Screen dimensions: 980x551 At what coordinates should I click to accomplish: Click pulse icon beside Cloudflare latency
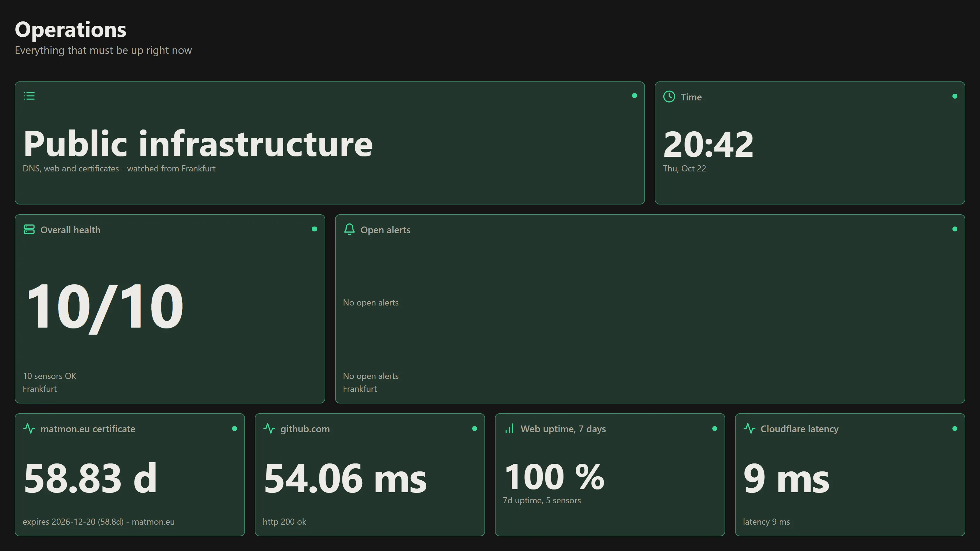749,429
